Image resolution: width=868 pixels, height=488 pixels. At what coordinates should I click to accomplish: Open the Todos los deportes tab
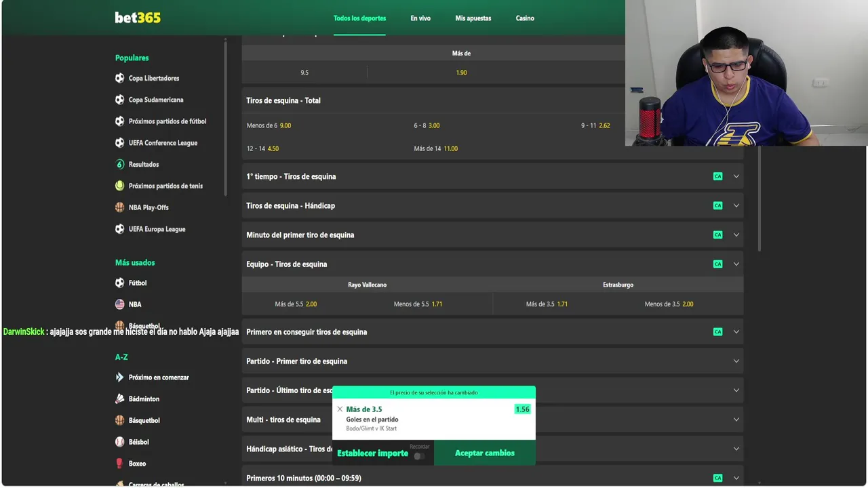(x=359, y=18)
